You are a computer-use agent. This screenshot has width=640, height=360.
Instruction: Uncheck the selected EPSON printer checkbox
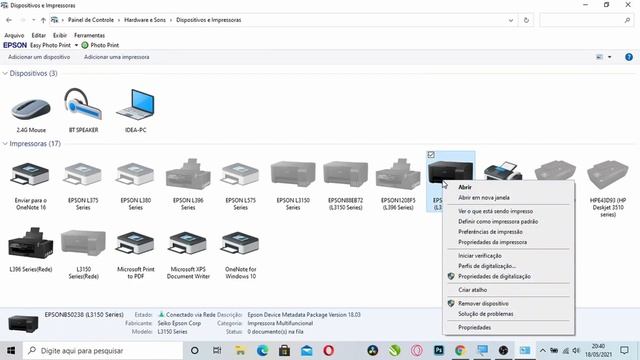coord(431,155)
